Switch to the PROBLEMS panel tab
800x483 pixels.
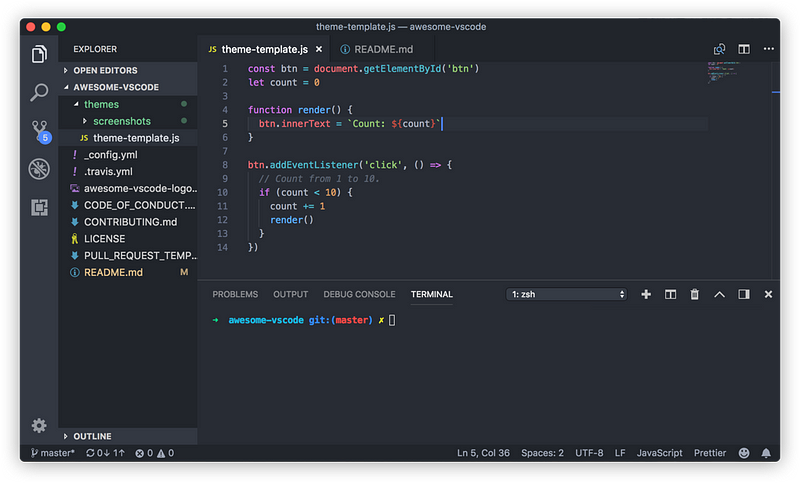coord(235,294)
